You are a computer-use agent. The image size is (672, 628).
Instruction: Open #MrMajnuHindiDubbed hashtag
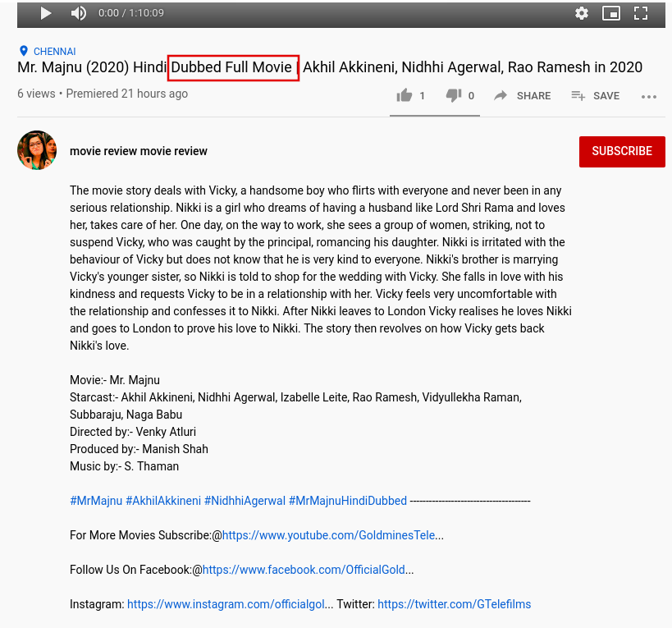click(x=348, y=501)
